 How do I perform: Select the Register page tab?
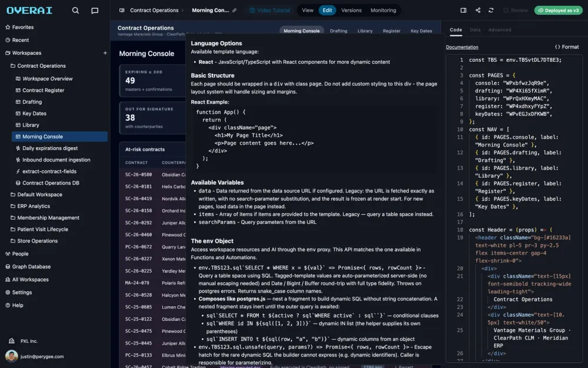392,31
